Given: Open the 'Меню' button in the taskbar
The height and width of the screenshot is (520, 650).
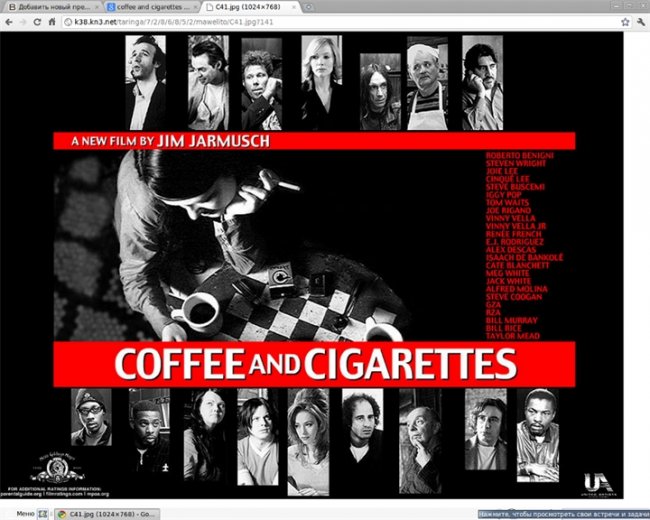Looking at the screenshot, I should 25,513.
